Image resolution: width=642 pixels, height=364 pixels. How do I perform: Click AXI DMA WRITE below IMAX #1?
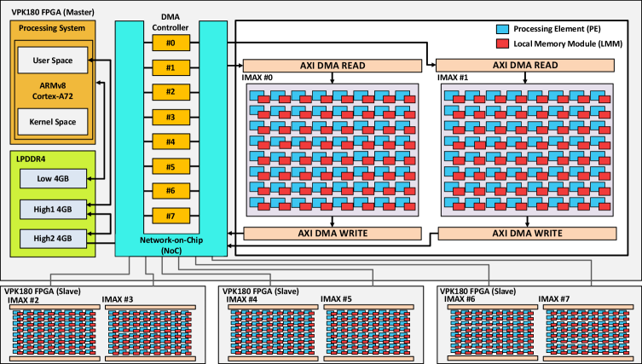tap(528, 234)
